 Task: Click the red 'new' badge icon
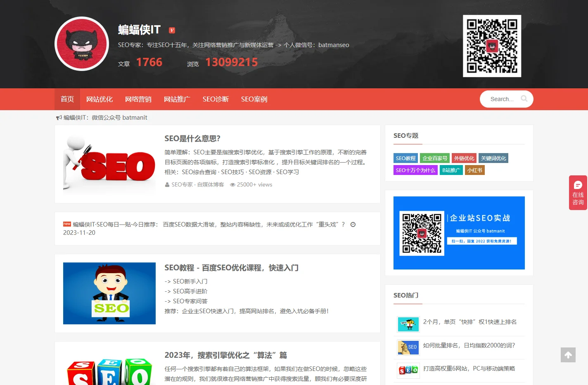click(67, 224)
